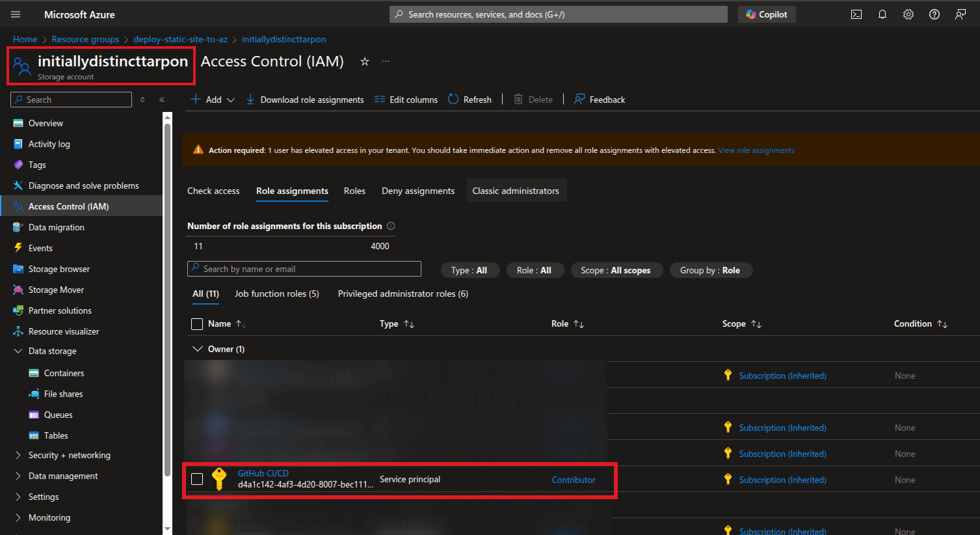
Task: Click the help question mark icon
Action: coord(934,14)
